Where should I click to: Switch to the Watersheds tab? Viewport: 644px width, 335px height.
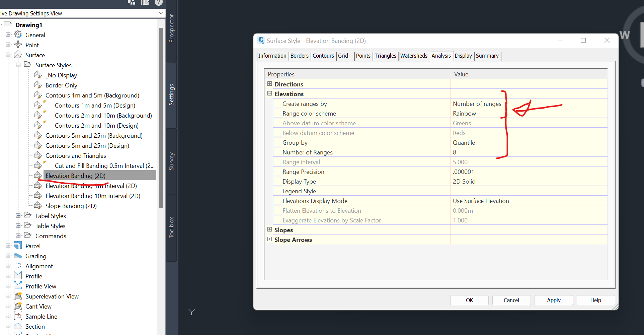pos(414,56)
